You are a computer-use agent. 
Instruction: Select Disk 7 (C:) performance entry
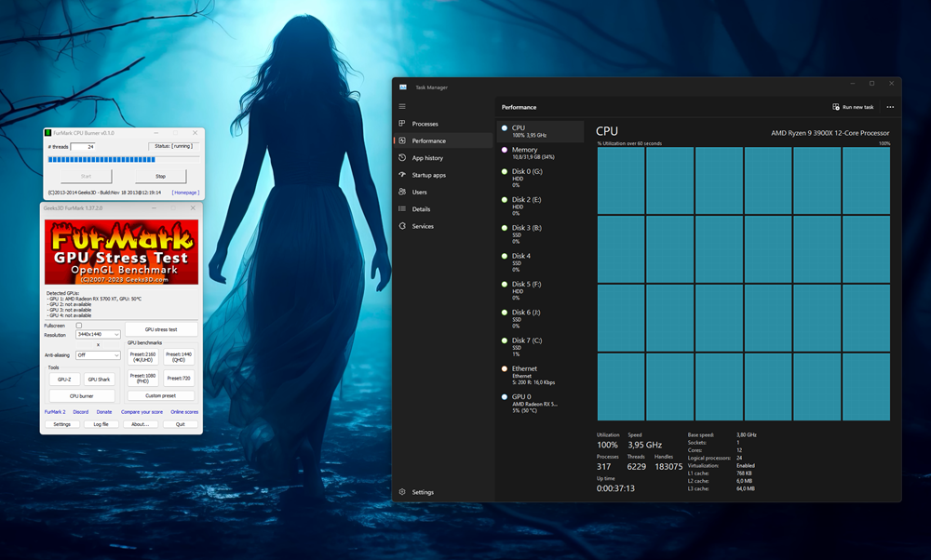[540, 347]
